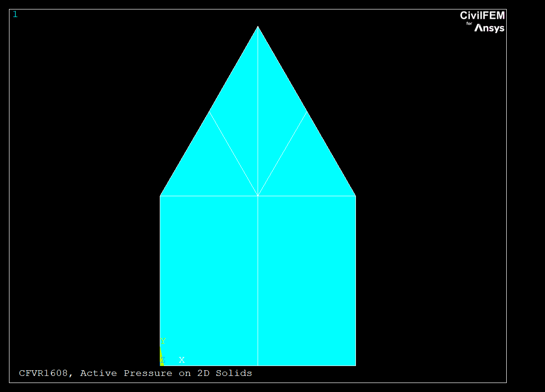Click window number 1 label

coord(15,14)
